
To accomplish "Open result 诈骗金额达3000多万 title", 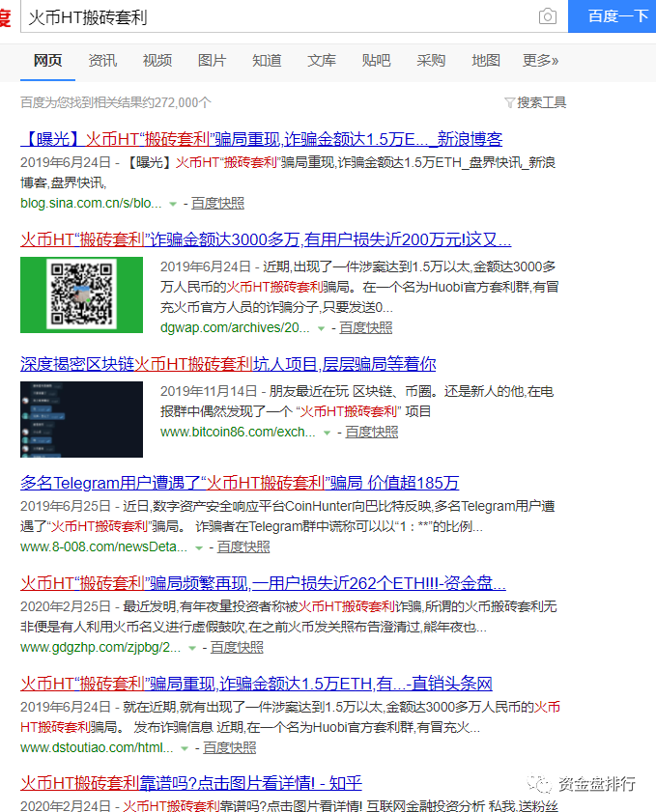I will (x=266, y=239).
